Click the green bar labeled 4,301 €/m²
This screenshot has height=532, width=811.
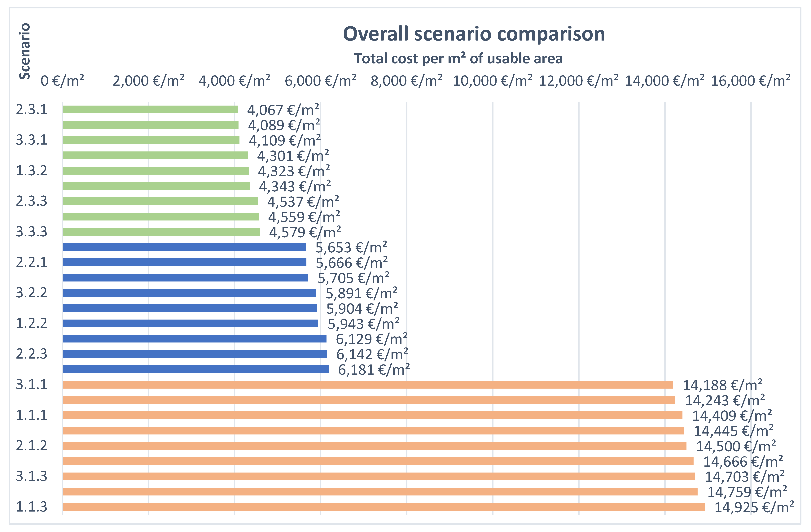click(x=155, y=155)
